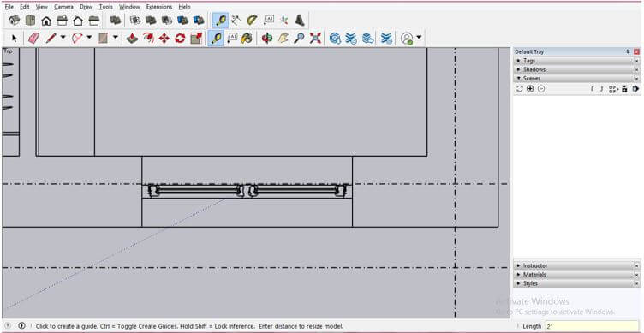Select the Orbit tool
The height and width of the screenshot is (333, 644).
coord(267,39)
